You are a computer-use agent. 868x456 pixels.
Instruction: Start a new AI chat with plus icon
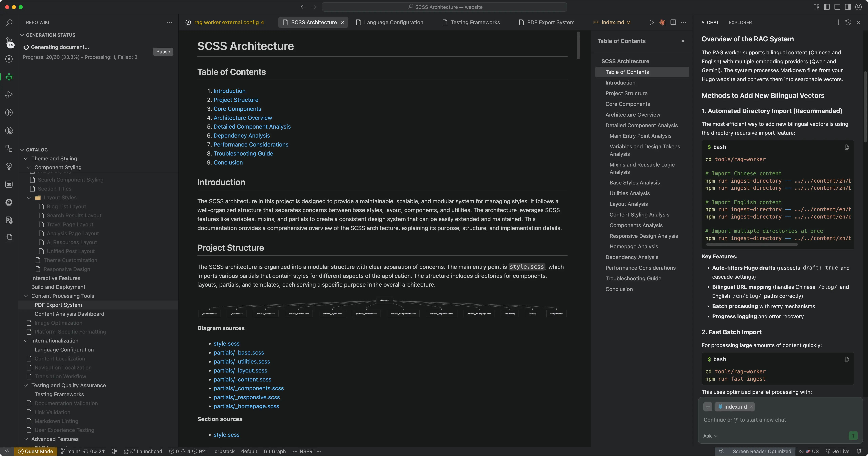(x=838, y=22)
